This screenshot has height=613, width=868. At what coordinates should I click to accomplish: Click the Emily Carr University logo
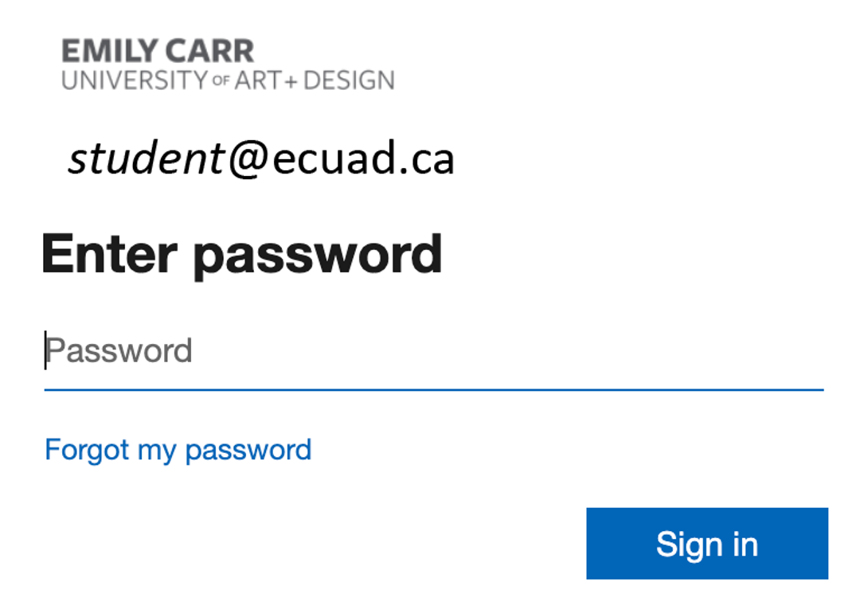pos(228,64)
